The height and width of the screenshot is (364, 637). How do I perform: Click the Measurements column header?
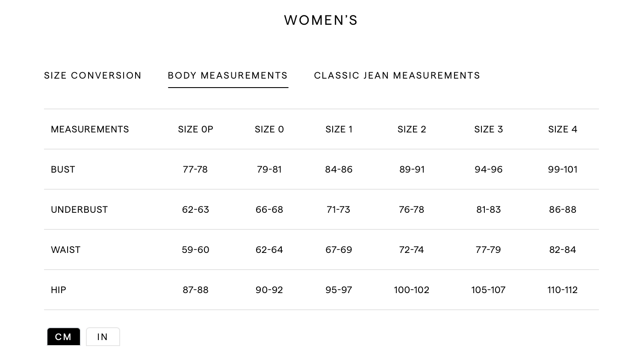[90, 129]
